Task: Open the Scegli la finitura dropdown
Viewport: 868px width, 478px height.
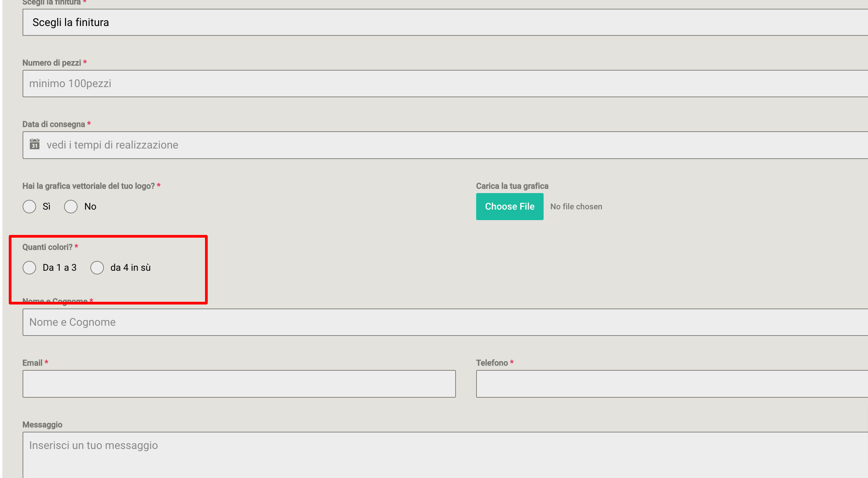Action: pos(445,22)
